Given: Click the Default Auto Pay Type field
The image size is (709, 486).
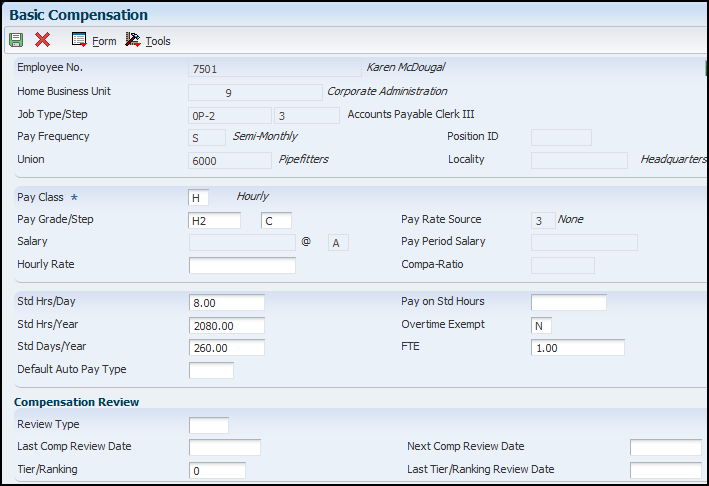Looking at the screenshot, I should coord(211,370).
